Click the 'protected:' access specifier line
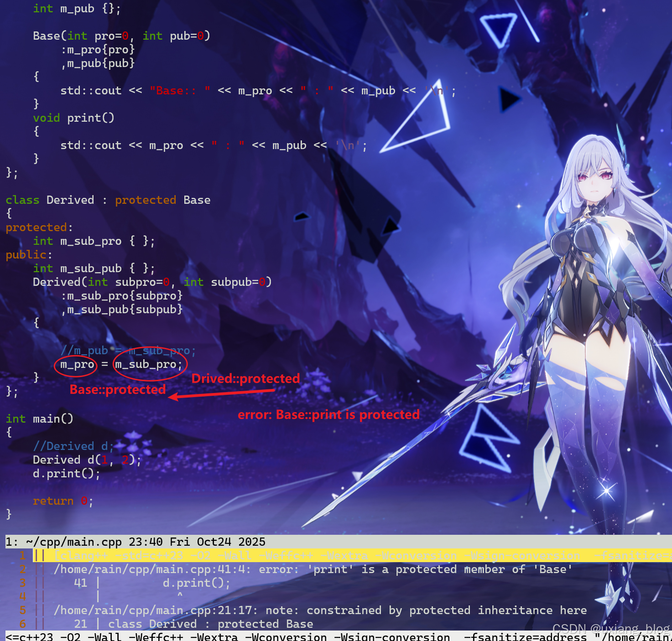 [39, 227]
